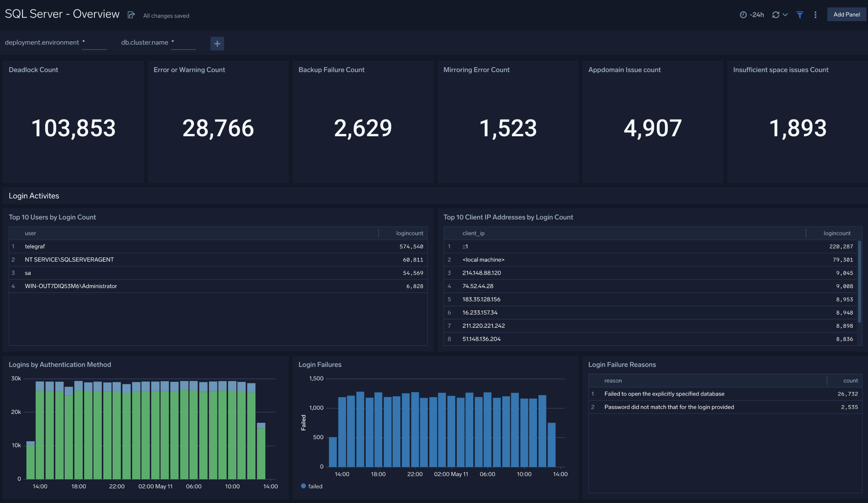Sort failure reasons by count column header

[851, 381]
